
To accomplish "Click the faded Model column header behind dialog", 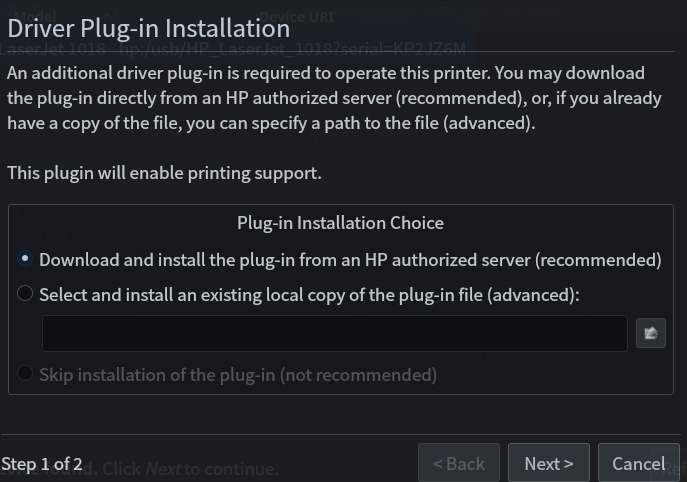I will pyautogui.click(x=35, y=17).
